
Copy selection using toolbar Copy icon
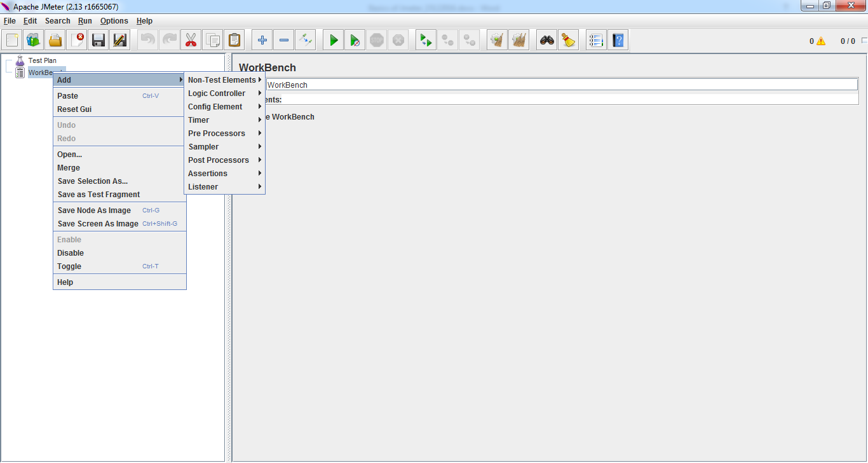[212, 41]
